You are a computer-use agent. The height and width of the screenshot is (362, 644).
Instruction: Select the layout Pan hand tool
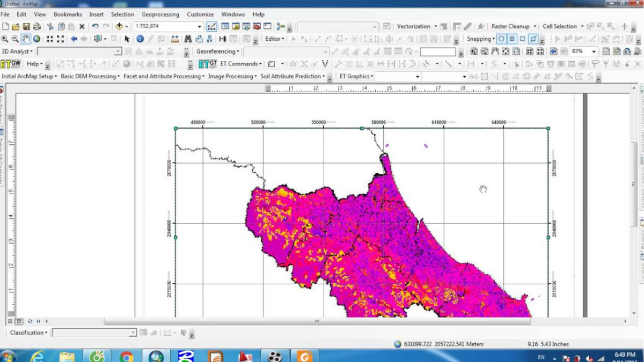click(x=495, y=51)
